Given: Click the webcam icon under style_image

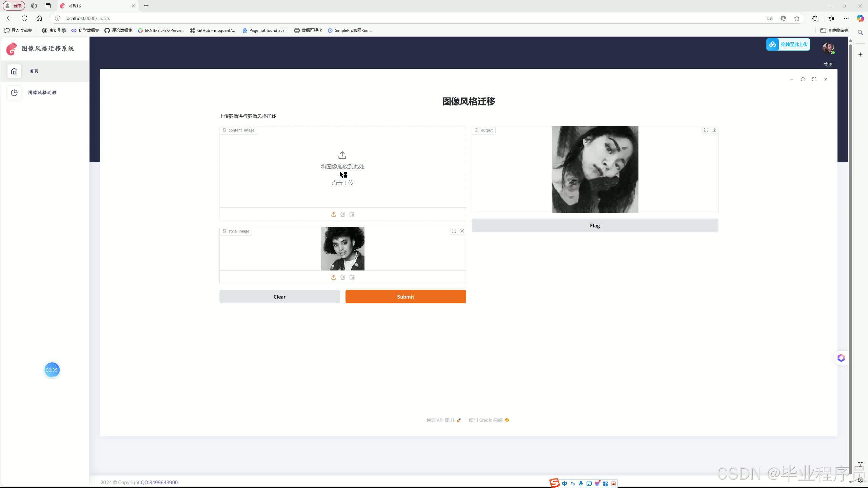Looking at the screenshot, I should pyautogui.click(x=343, y=277).
